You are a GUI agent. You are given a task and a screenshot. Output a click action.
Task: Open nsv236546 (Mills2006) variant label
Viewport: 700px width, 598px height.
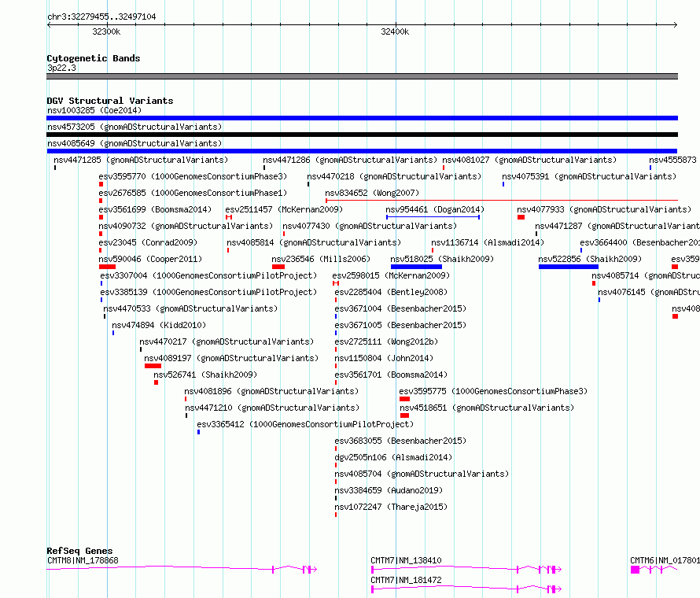(x=321, y=259)
